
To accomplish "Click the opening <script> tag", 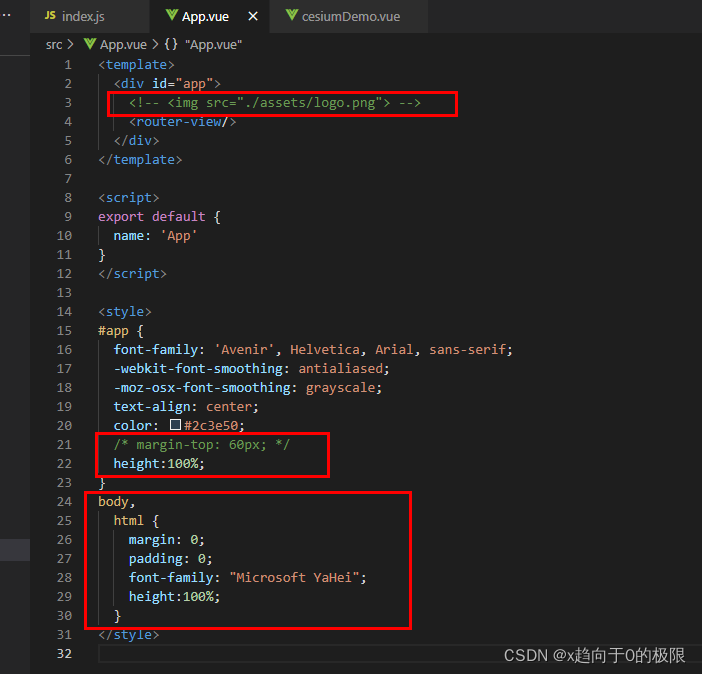I will pyautogui.click(x=128, y=198).
